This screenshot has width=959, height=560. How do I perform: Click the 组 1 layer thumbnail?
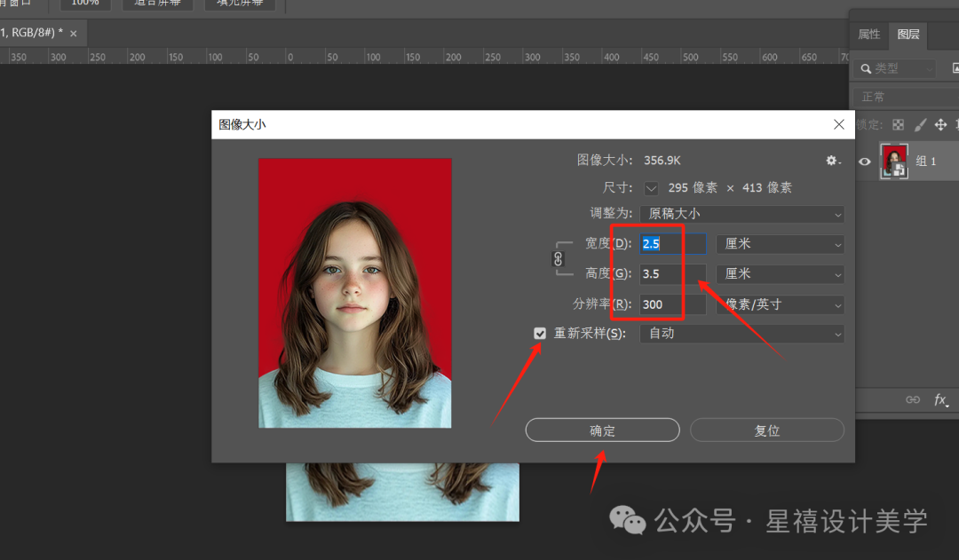coord(893,161)
